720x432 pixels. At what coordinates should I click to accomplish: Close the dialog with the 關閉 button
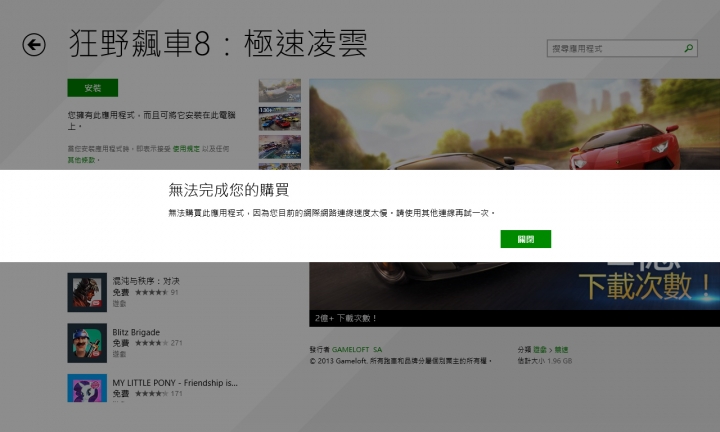tap(525, 239)
